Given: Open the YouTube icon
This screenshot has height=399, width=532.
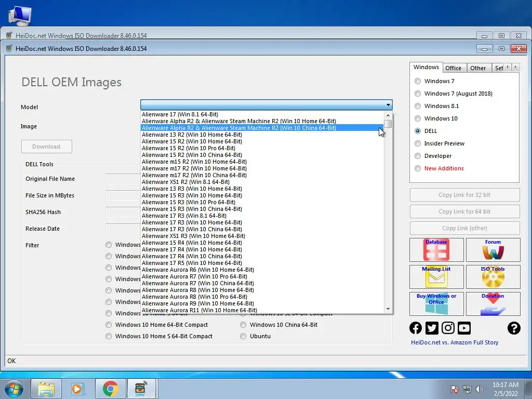Looking at the screenshot, I should pyautogui.click(x=464, y=328).
